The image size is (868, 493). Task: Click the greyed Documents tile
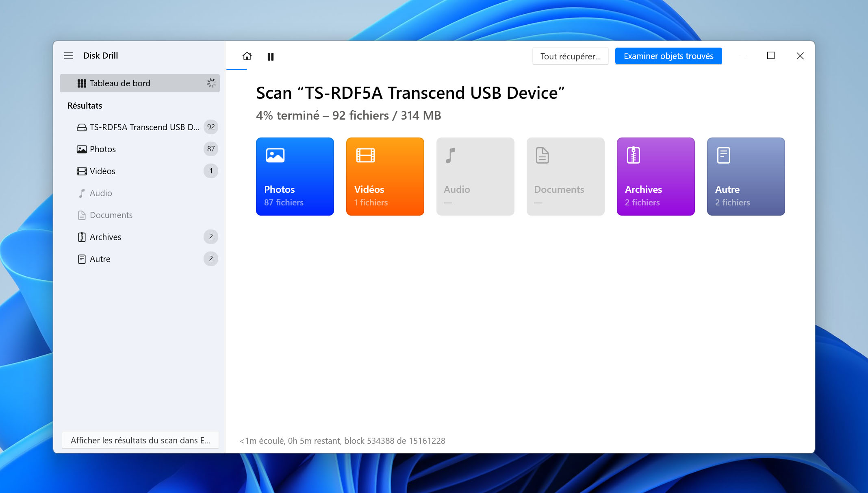tap(566, 177)
